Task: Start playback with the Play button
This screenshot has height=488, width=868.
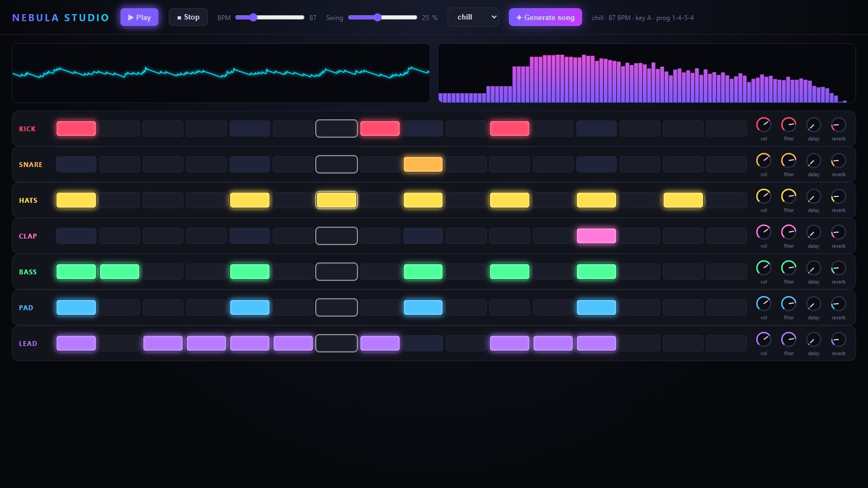Action: [139, 17]
